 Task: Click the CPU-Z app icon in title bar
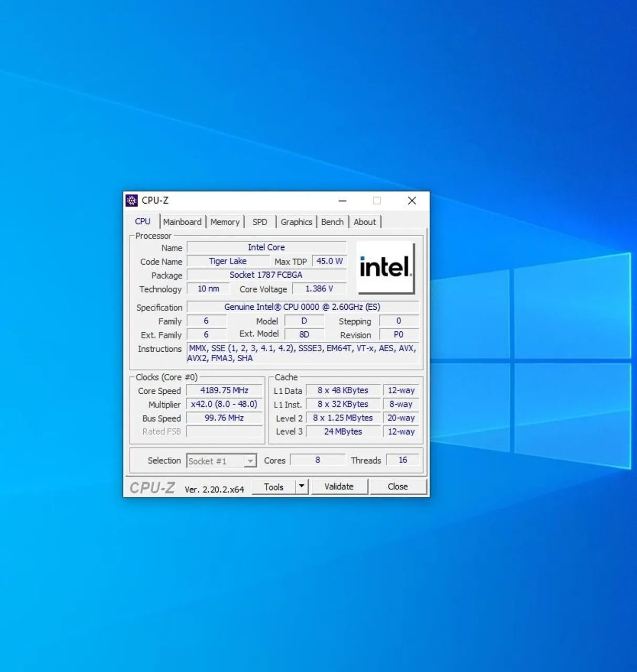132,201
